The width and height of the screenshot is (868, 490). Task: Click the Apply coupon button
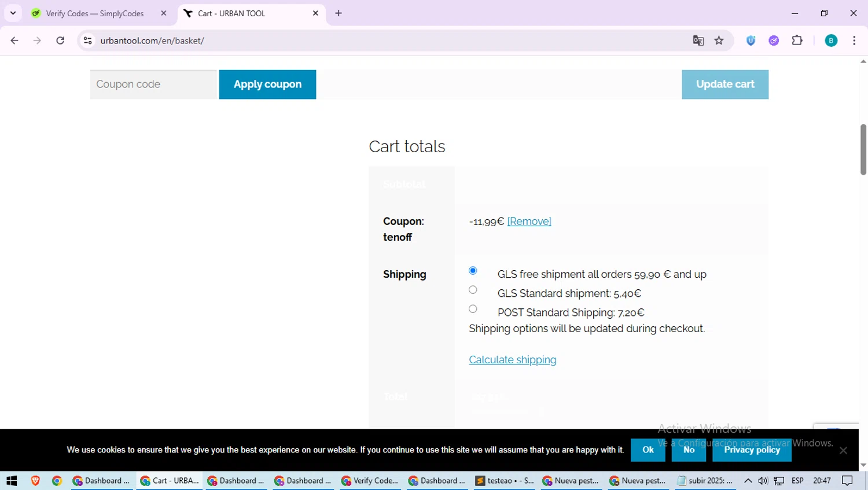pos(267,84)
